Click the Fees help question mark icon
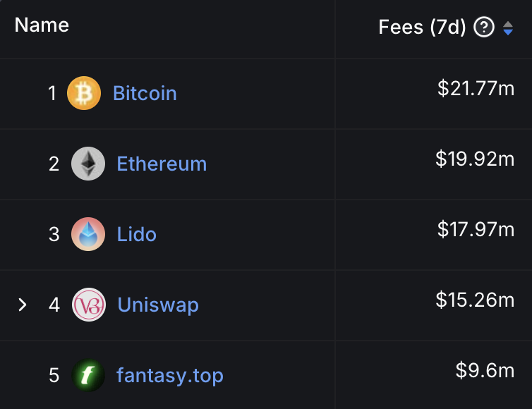This screenshot has width=532, height=409. (484, 28)
